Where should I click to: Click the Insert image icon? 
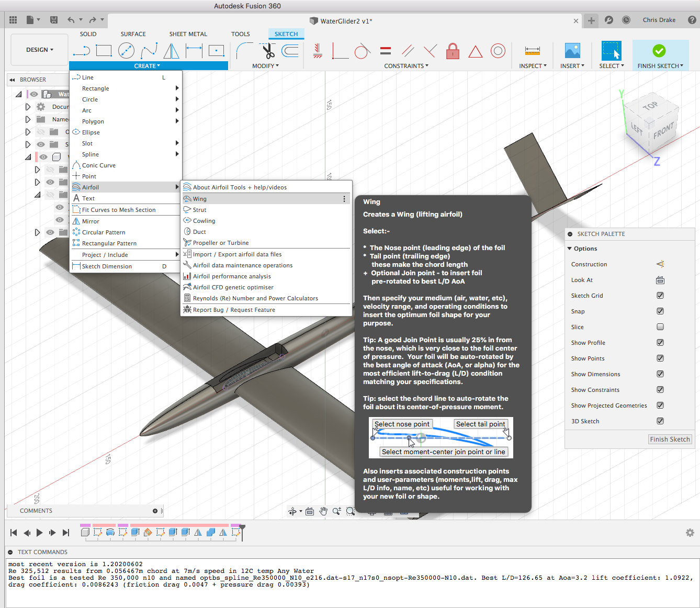click(572, 51)
